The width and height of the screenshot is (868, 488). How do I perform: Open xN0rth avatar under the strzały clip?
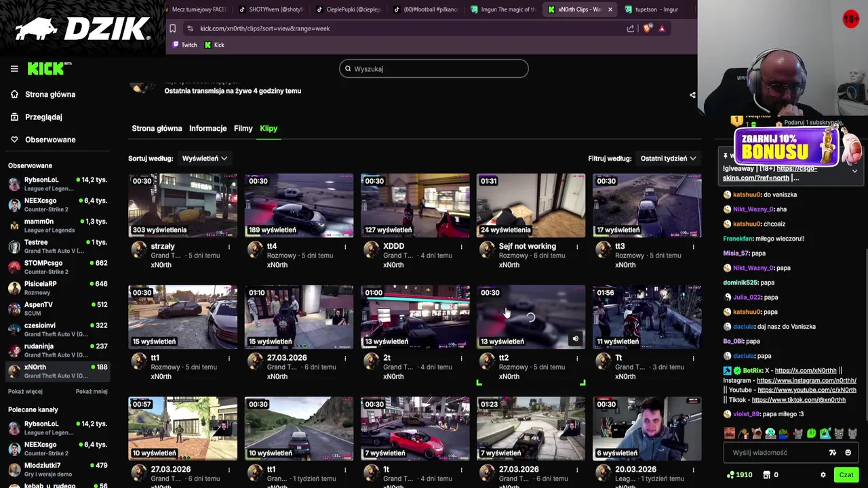pyautogui.click(x=139, y=250)
